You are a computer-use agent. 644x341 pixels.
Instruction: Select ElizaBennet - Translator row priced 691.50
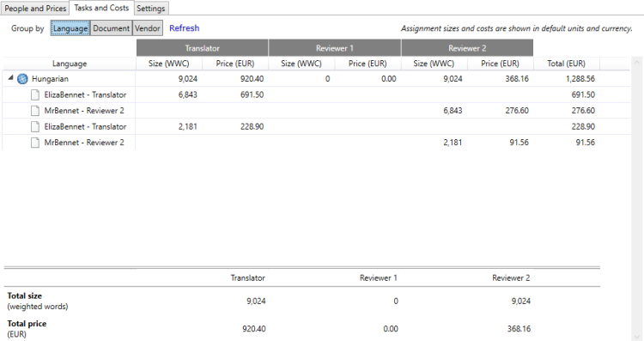(x=316, y=94)
